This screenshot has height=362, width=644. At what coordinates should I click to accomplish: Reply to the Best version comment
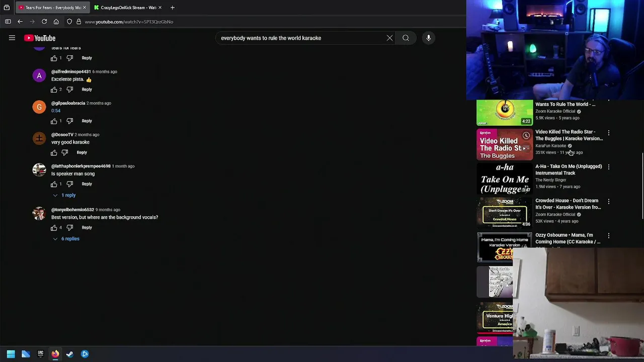click(87, 228)
